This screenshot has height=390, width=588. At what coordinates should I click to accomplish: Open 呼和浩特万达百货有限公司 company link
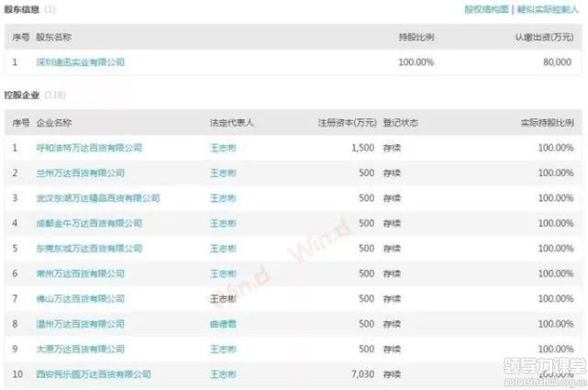click(89, 148)
